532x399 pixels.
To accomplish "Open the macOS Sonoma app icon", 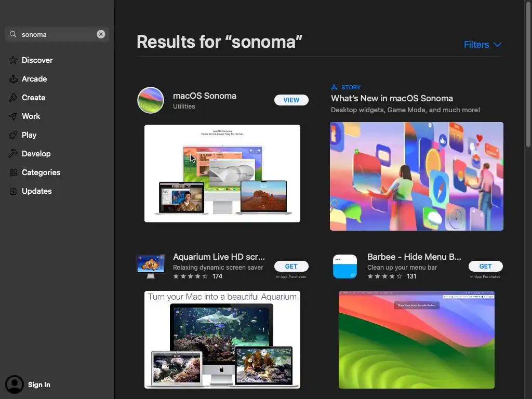I will [x=151, y=100].
